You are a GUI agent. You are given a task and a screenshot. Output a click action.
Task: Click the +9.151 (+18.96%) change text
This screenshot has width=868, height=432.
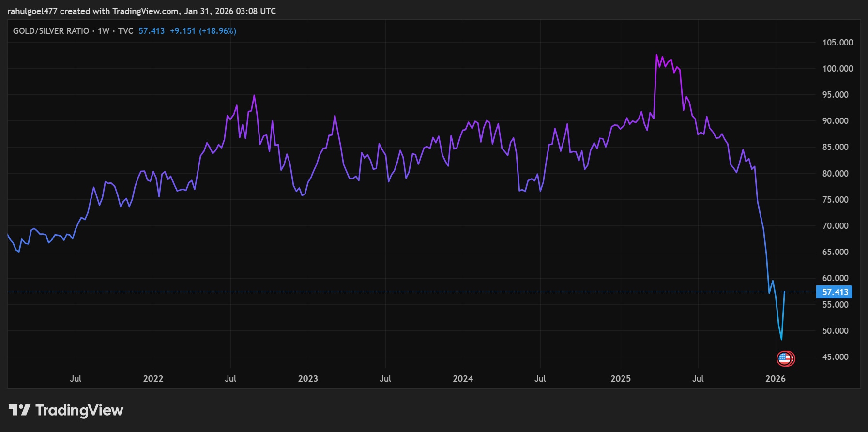tap(203, 31)
